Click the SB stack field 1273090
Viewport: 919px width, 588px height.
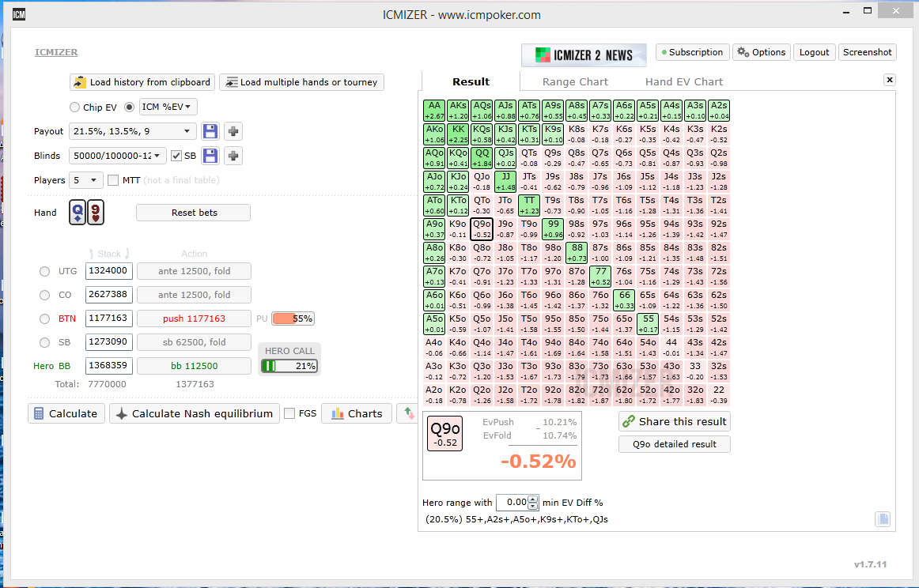(109, 342)
